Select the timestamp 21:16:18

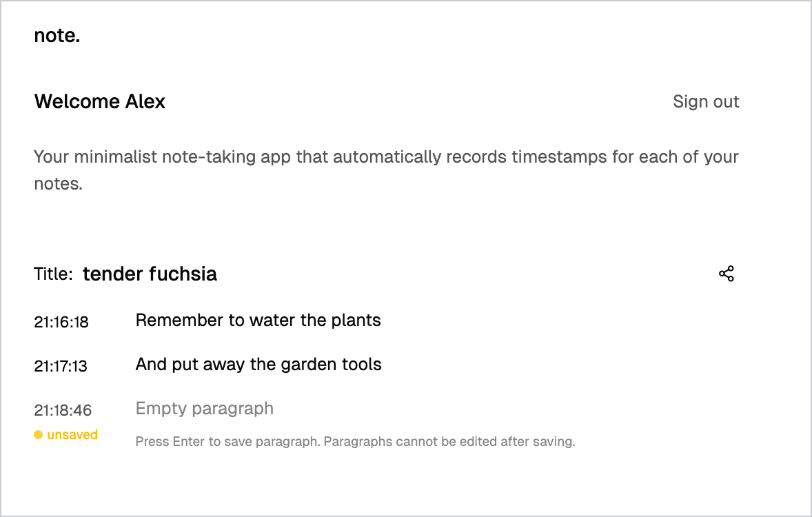pyautogui.click(x=61, y=321)
